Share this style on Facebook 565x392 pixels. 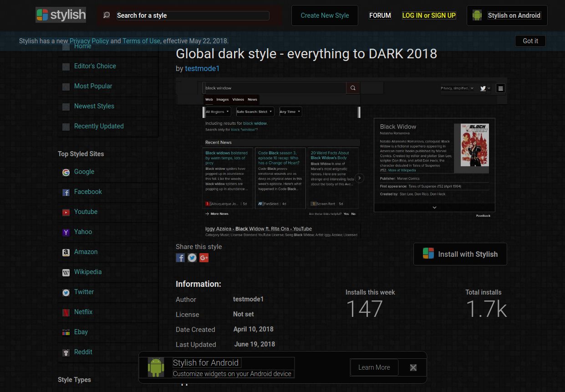click(x=180, y=258)
